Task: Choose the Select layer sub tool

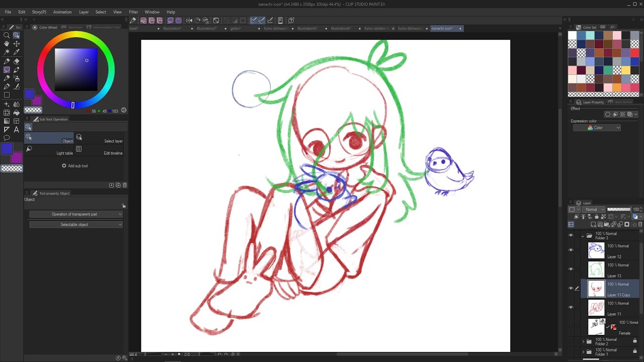Action: coord(100,138)
